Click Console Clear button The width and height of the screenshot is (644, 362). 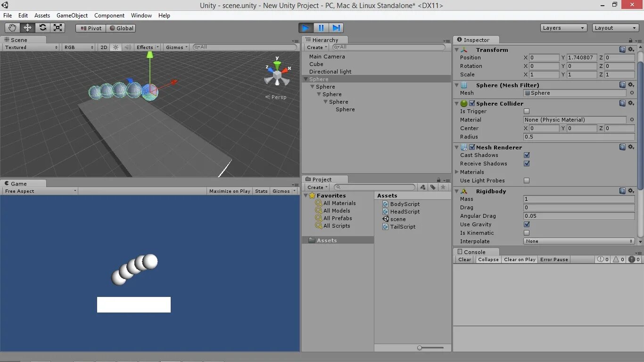click(x=464, y=259)
